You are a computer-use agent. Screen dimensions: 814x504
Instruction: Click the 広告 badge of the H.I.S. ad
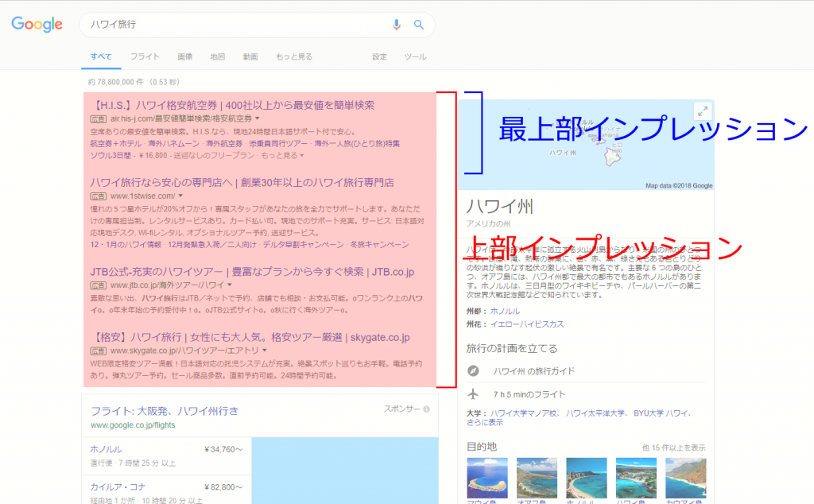click(98, 119)
